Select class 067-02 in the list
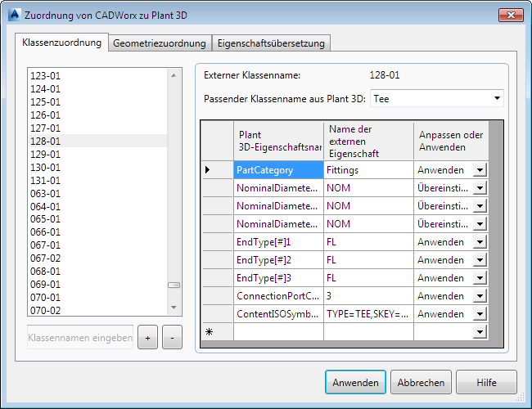This screenshot has width=532, height=409. (97, 258)
